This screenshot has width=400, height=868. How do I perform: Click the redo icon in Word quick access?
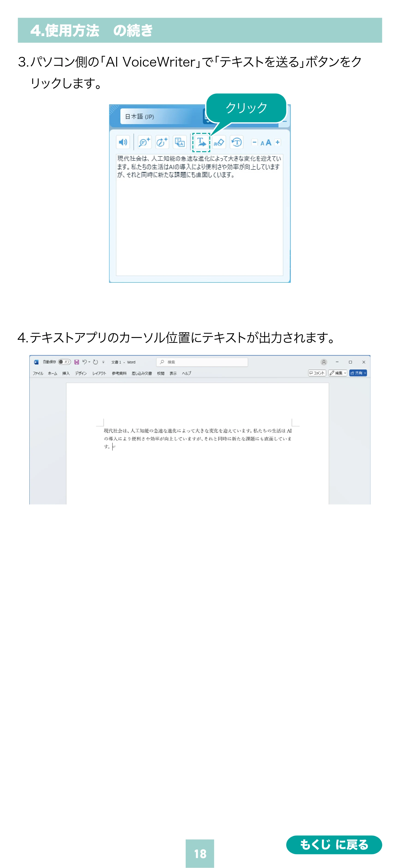pos(96,362)
